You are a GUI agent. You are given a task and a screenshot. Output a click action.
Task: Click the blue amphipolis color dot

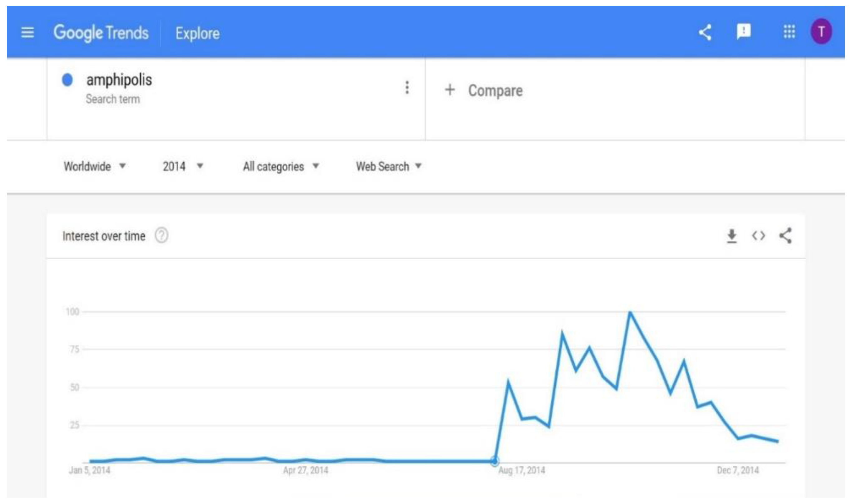67,80
